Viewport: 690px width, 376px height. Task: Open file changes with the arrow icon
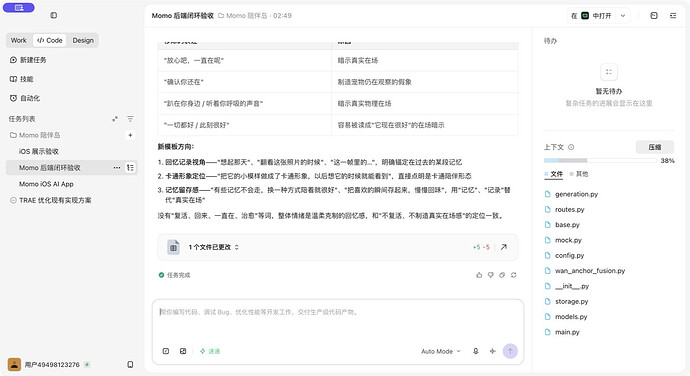503,247
